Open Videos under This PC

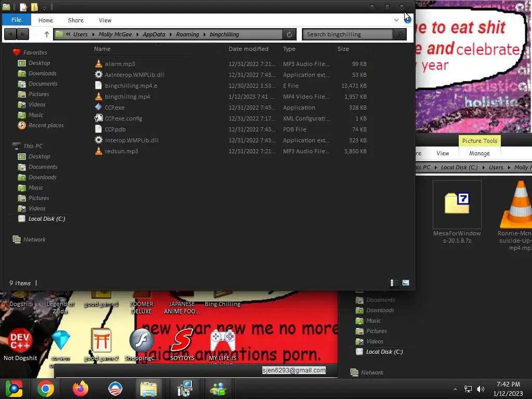coord(37,208)
